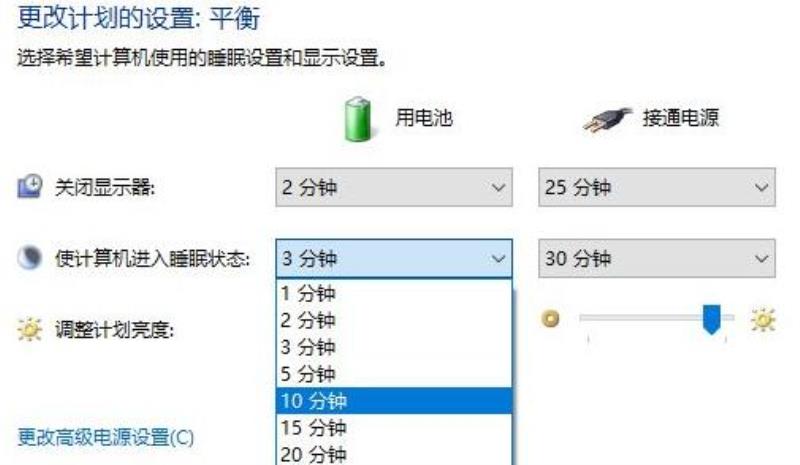Image resolution: width=800 pixels, height=465 pixels.
Task: Select 1 分钟 from the dropdown list
Action: pos(394,293)
